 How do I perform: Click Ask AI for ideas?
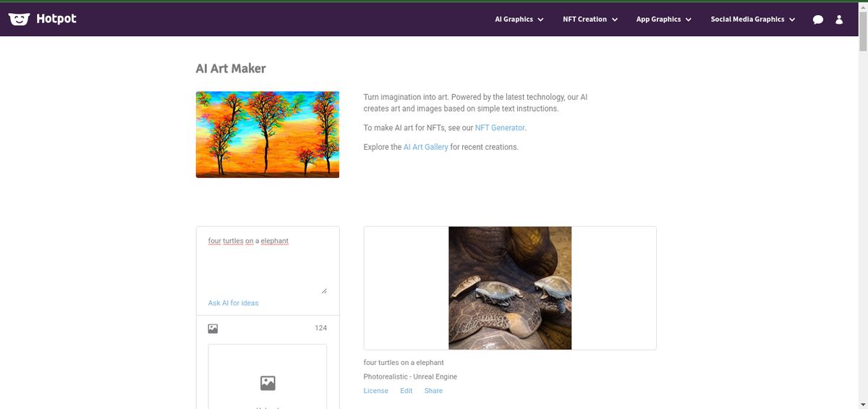(233, 303)
